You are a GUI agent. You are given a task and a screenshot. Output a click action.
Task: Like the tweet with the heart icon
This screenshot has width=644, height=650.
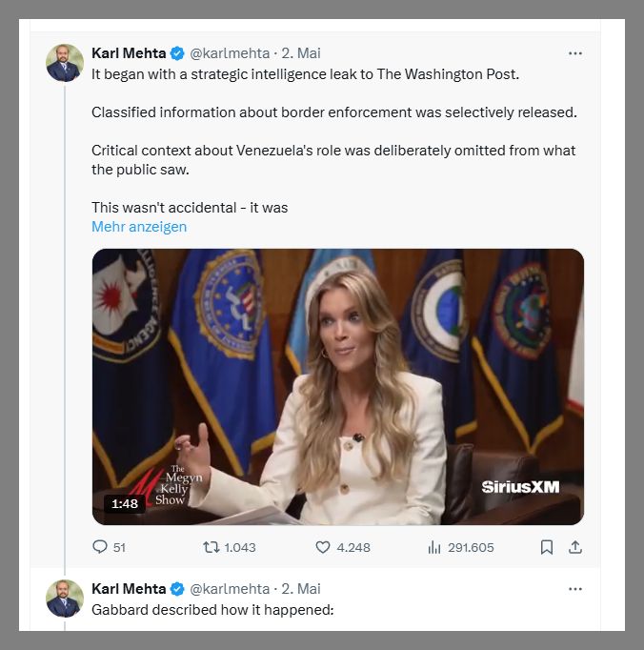[x=323, y=547]
